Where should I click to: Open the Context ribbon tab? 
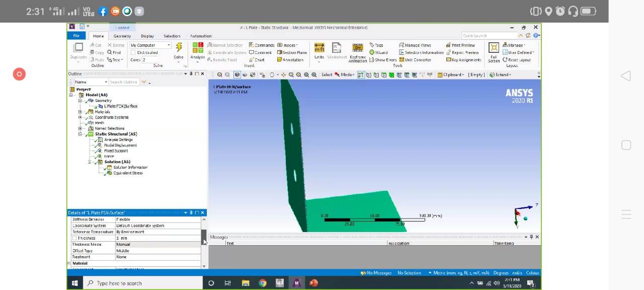122,28
